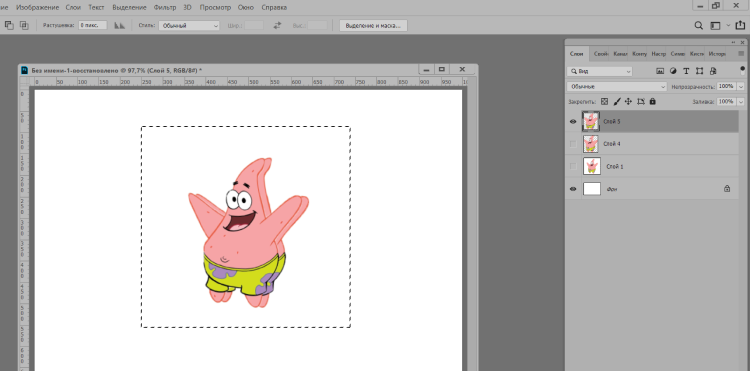Click the Слой 1 layer name
The width and height of the screenshot is (750, 371).
tap(615, 166)
